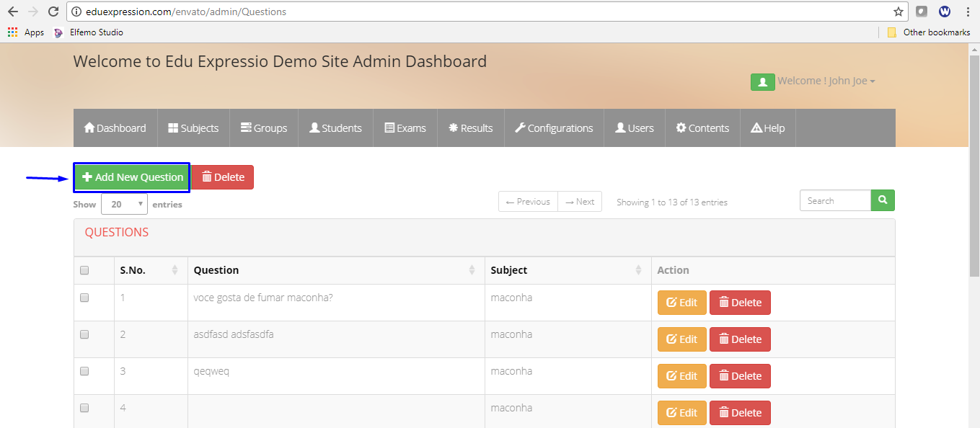Click the green search magnifier button
The image size is (980, 428).
click(x=883, y=200)
